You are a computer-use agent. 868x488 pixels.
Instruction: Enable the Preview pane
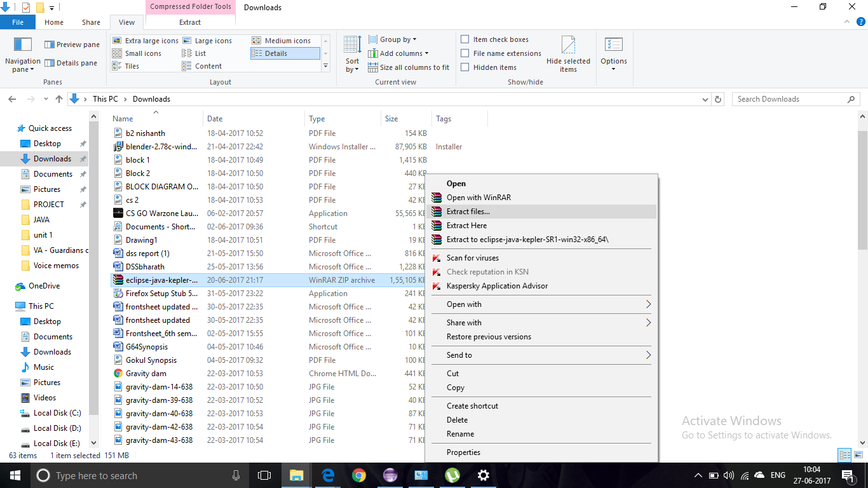pos(71,44)
